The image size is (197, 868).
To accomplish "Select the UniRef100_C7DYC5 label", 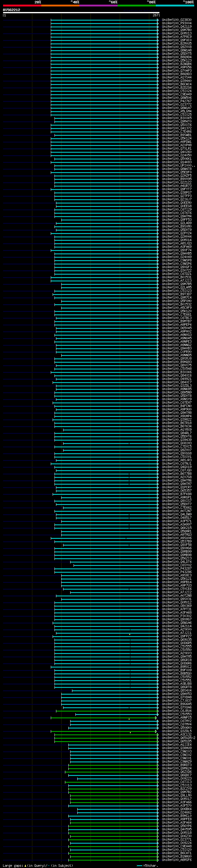I will tap(176, 447).
